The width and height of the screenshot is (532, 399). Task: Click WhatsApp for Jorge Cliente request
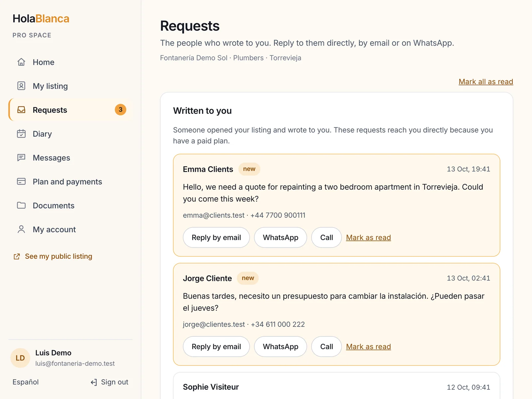click(x=281, y=347)
